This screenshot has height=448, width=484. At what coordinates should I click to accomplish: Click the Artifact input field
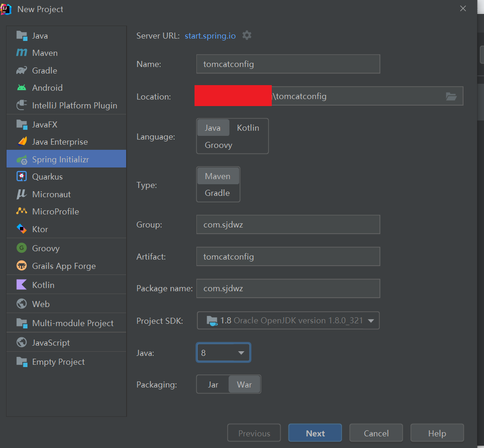[288, 256]
